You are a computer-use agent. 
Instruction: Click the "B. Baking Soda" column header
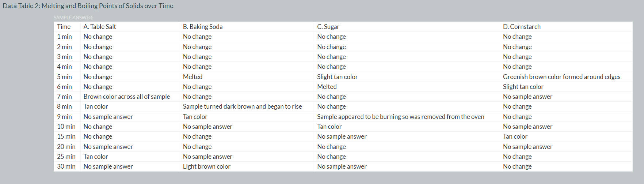[x=203, y=27]
